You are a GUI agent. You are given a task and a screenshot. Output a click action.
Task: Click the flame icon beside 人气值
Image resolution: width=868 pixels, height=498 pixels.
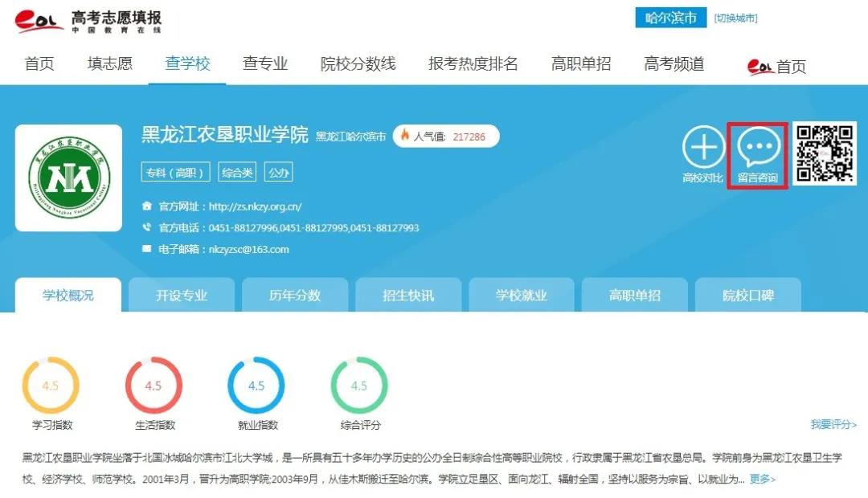405,135
